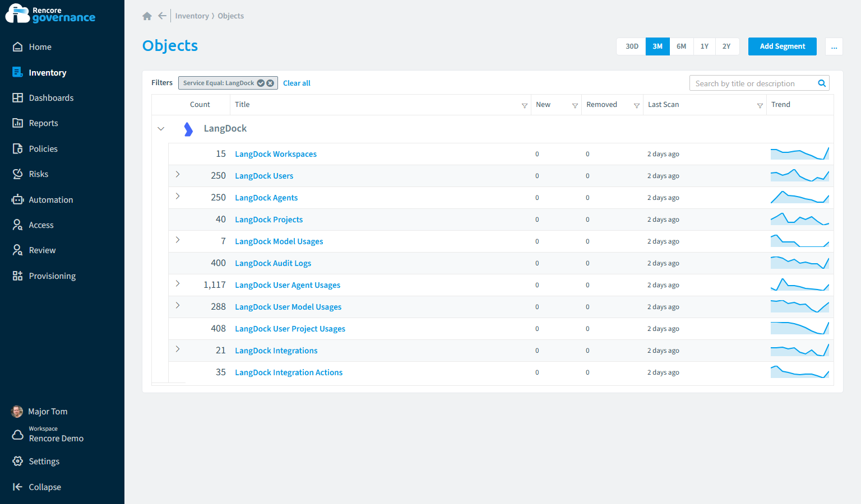Open Home from the sidebar
The height and width of the screenshot is (504, 861).
click(x=40, y=47)
